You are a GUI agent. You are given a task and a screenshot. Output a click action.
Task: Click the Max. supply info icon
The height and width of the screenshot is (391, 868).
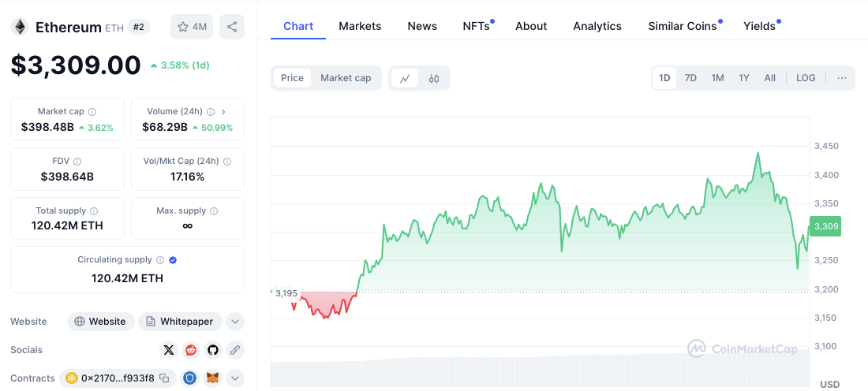214,211
